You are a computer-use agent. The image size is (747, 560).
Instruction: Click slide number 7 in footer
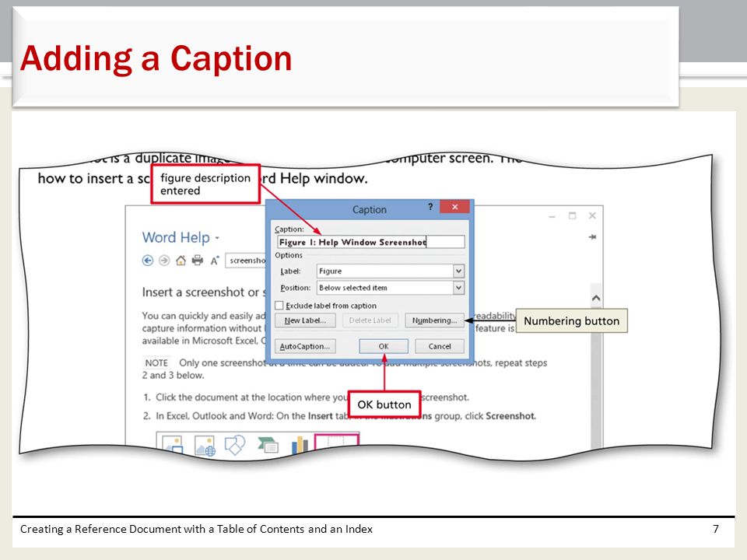click(716, 529)
